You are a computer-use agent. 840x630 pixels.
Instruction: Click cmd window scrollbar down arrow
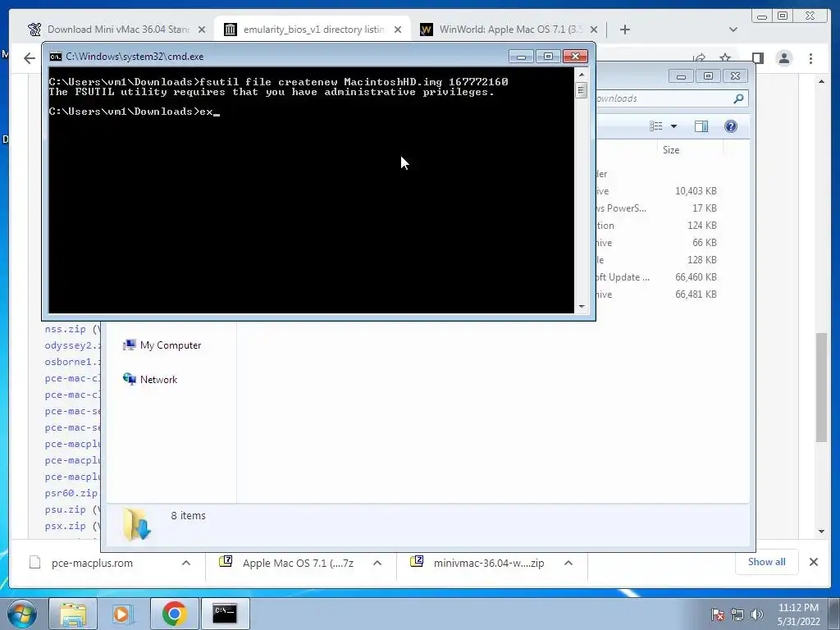(x=582, y=307)
